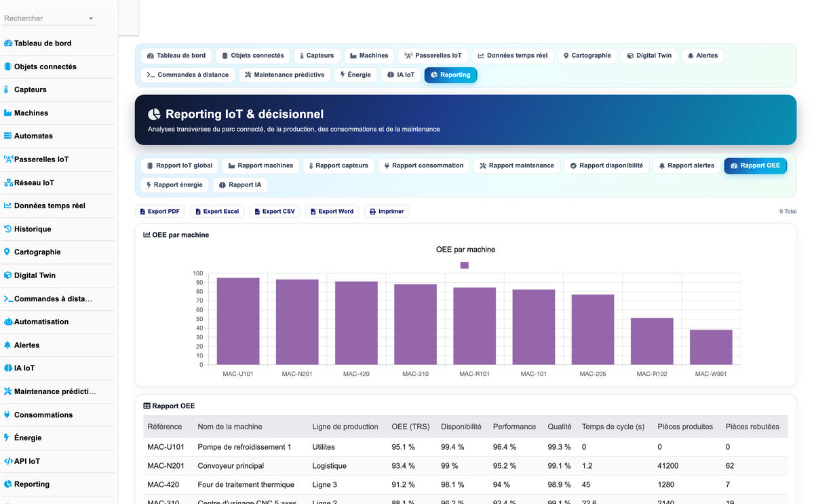The width and height of the screenshot is (814, 504).
Task: Click the Énergie bolt sidebar icon
Action: (x=7, y=438)
